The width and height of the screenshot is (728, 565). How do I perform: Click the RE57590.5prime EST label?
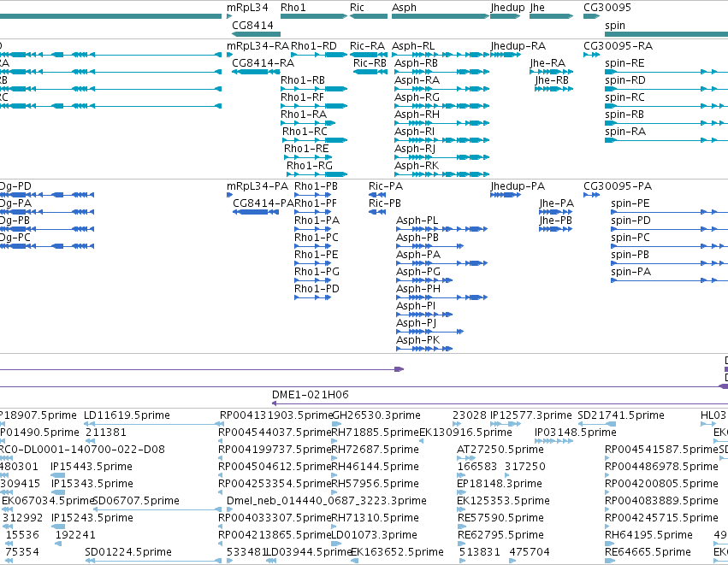tap(500, 518)
